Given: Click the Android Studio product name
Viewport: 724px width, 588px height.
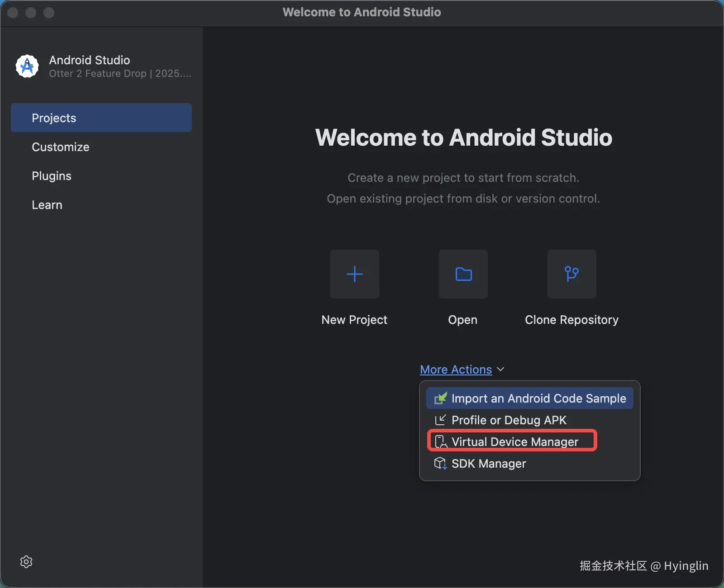Looking at the screenshot, I should [90, 60].
